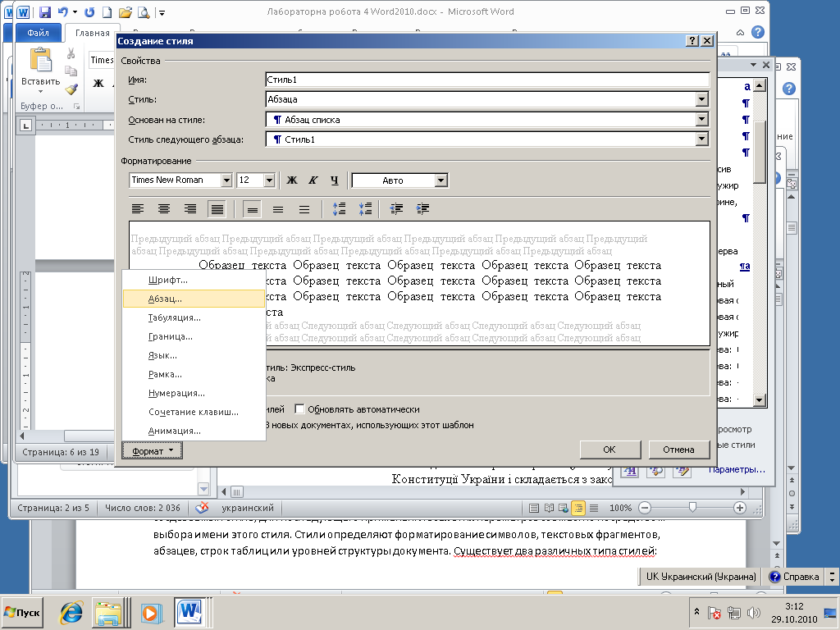
Task: Switch to outline view in status bar
Action: 578,507
